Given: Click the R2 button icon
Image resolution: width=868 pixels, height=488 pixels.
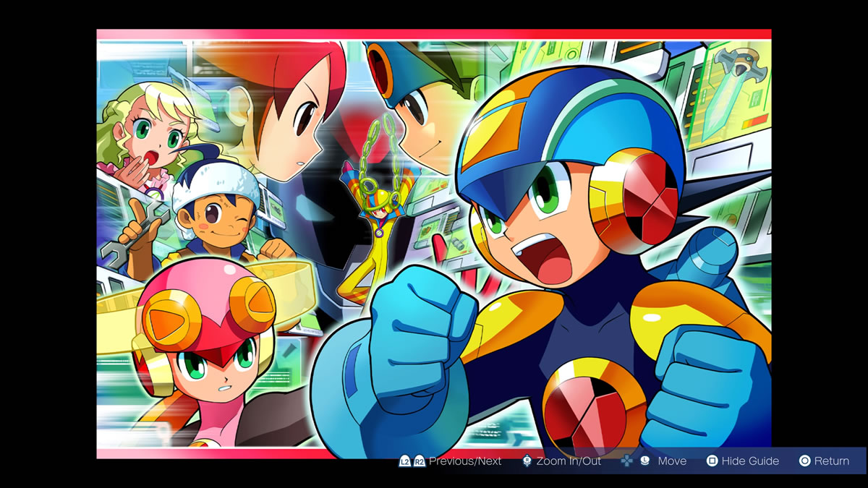Looking at the screenshot, I should click(420, 461).
